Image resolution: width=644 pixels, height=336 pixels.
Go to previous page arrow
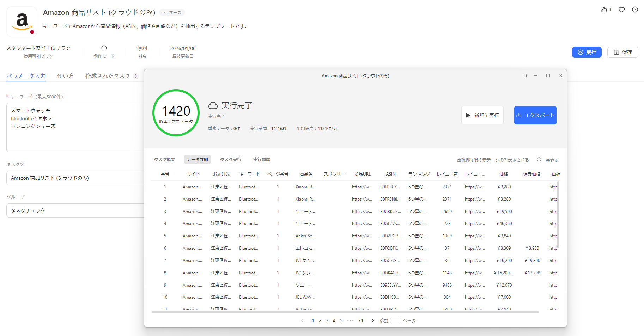tap(302, 320)
